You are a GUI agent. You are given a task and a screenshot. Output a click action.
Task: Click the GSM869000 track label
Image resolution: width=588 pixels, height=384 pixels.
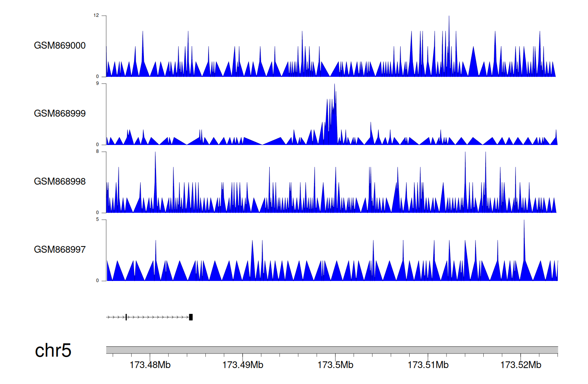(x=60, y=45)
